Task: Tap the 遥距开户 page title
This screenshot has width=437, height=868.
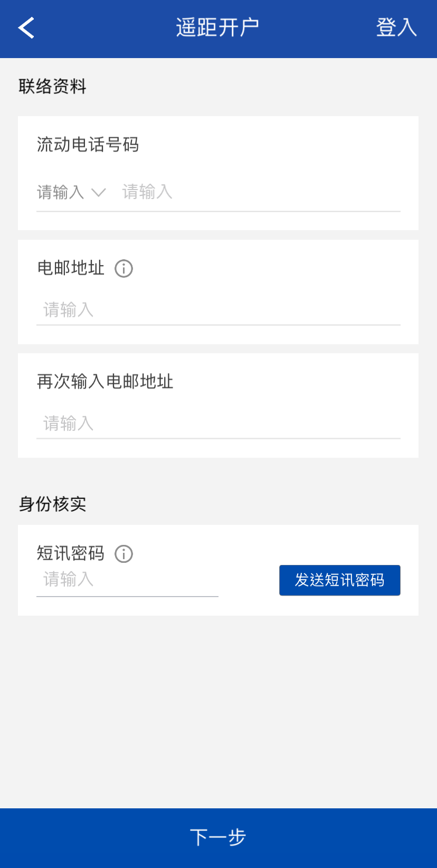Action: pos(217,27)
